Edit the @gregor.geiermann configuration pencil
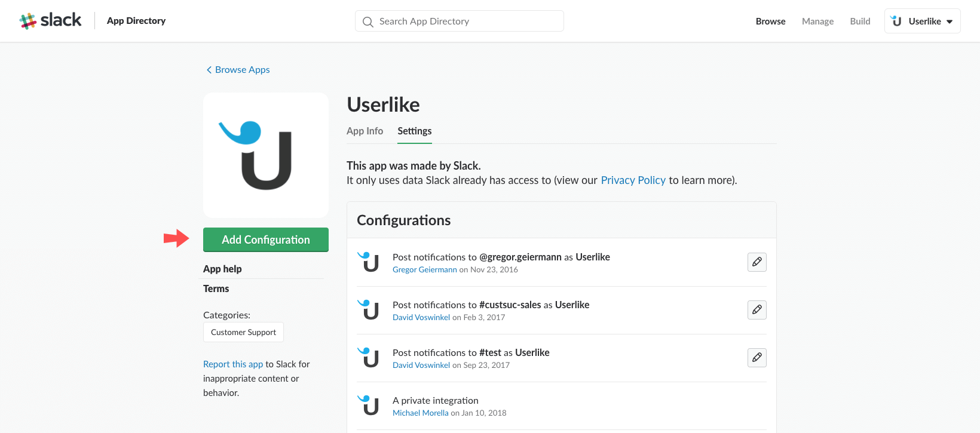980x433 pixels. tap(757, 262)
